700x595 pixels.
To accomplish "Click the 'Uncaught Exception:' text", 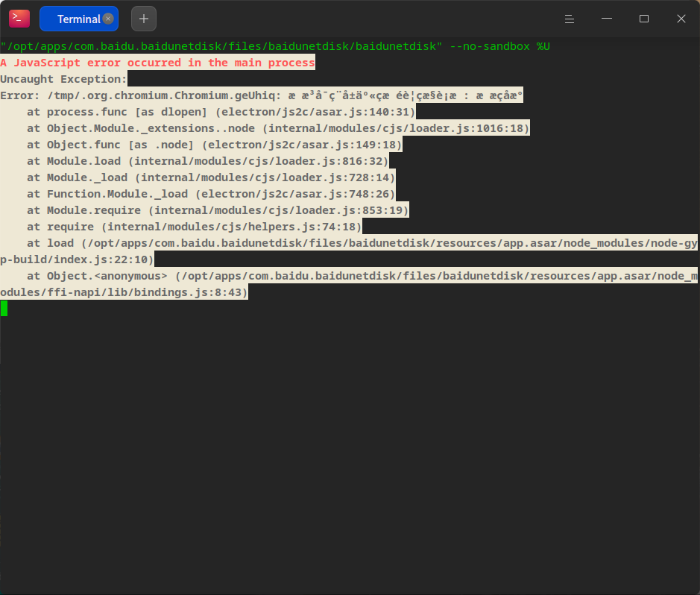I will click(x=63, y=79).
